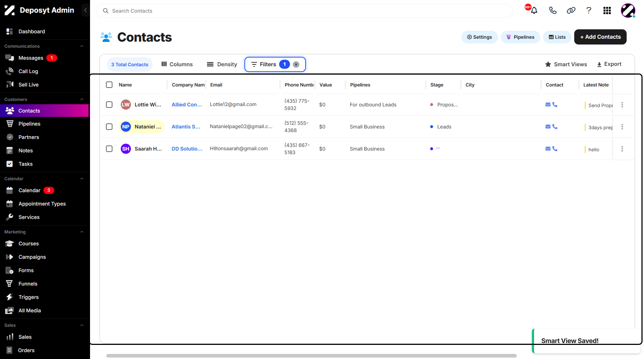Collapse the Marketing sidebar section
Image resolution: width=644 pixels, height=359 pixels.
click(x=82, y=232)
